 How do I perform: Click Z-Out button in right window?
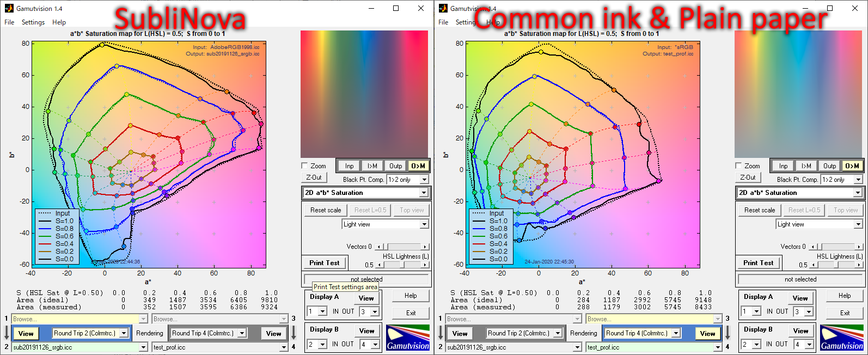(x=748, y=177)
